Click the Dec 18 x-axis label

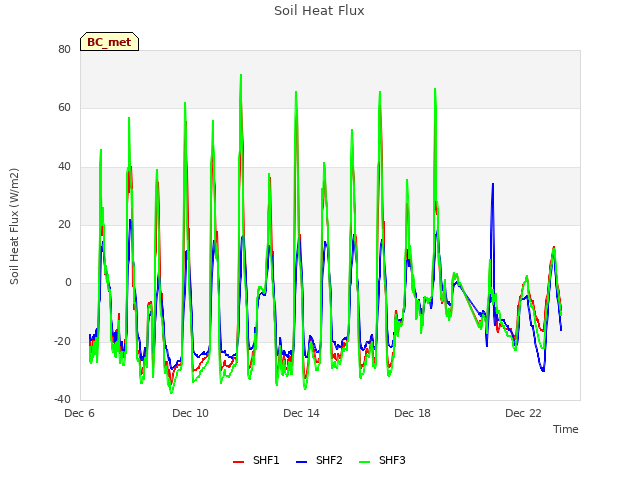(x=412, y=413)
